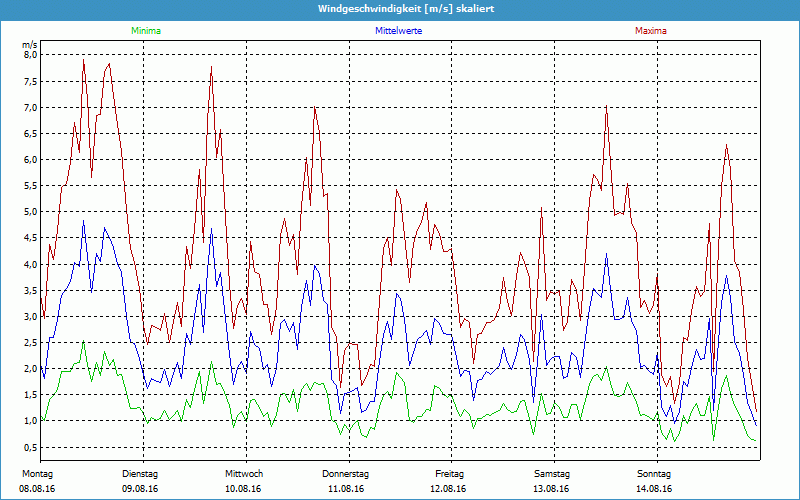Click the 0,5 y-axis value

click(31, 447)
